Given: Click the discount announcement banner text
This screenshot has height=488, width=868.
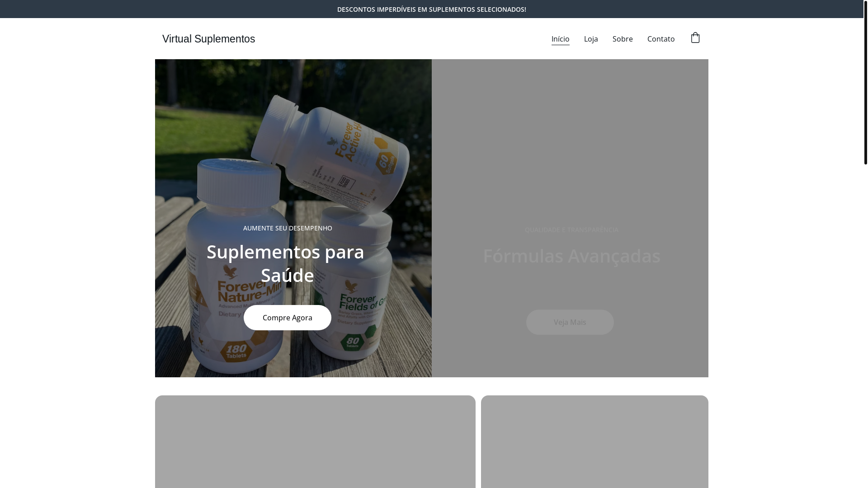Looking at the screenshot, I should pyautogui.click(x=431, y=9).
